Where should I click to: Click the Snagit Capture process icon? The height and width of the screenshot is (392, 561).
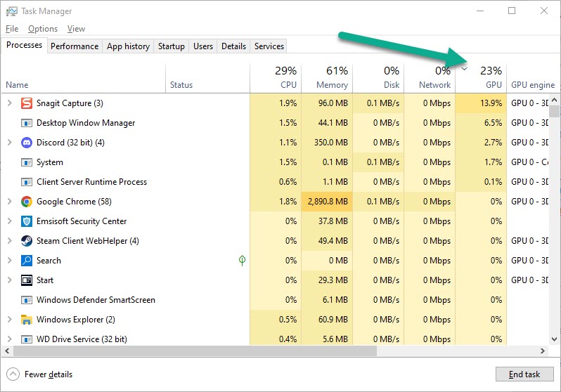tap(27, 103)
